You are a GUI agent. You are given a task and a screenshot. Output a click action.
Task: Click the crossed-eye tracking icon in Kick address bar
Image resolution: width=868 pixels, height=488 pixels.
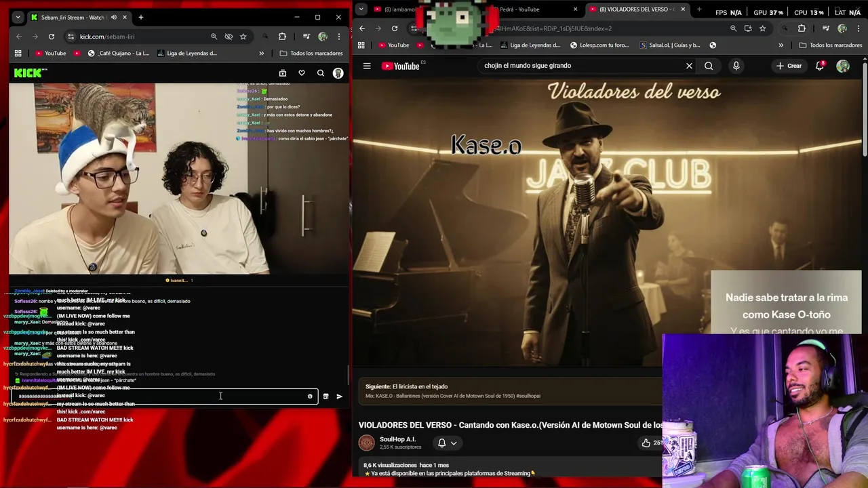[229, 37]
